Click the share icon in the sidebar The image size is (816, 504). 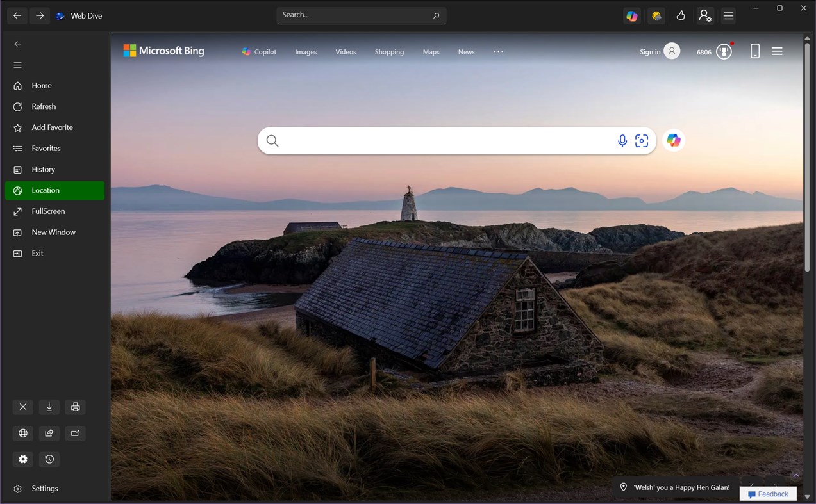click(x=49, y=433)
